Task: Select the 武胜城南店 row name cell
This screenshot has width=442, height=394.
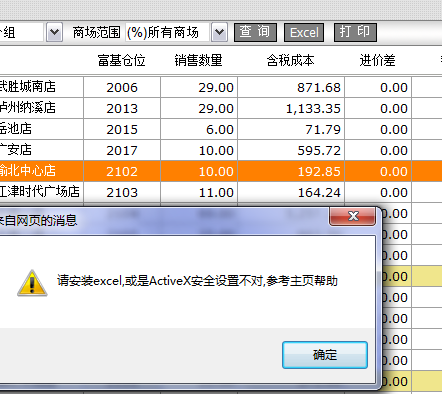Action: pos(41,87)
